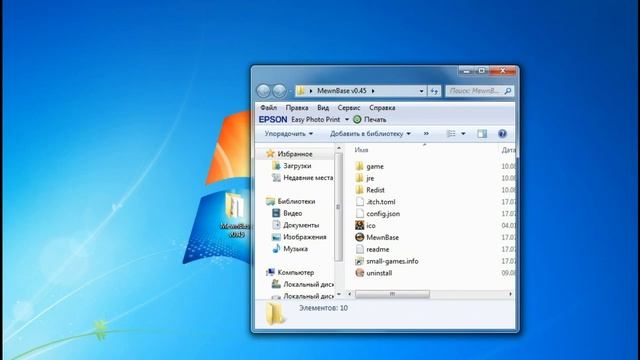640x360 pixels.
Task: Click the uninstall program icon
Action: [359, 273]
